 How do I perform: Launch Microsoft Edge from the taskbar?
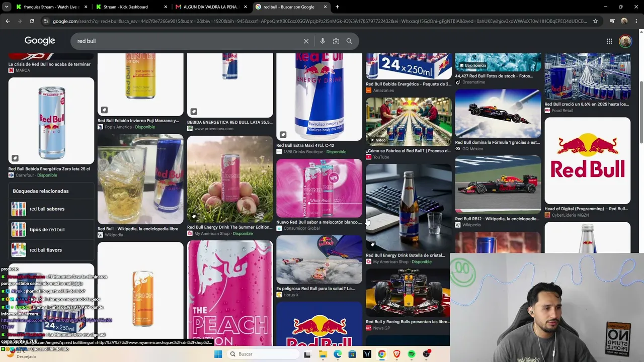click(x=338, y=354)
